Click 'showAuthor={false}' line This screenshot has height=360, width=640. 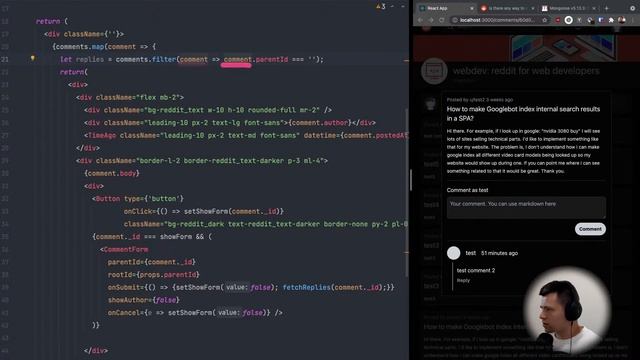point(144,300)
